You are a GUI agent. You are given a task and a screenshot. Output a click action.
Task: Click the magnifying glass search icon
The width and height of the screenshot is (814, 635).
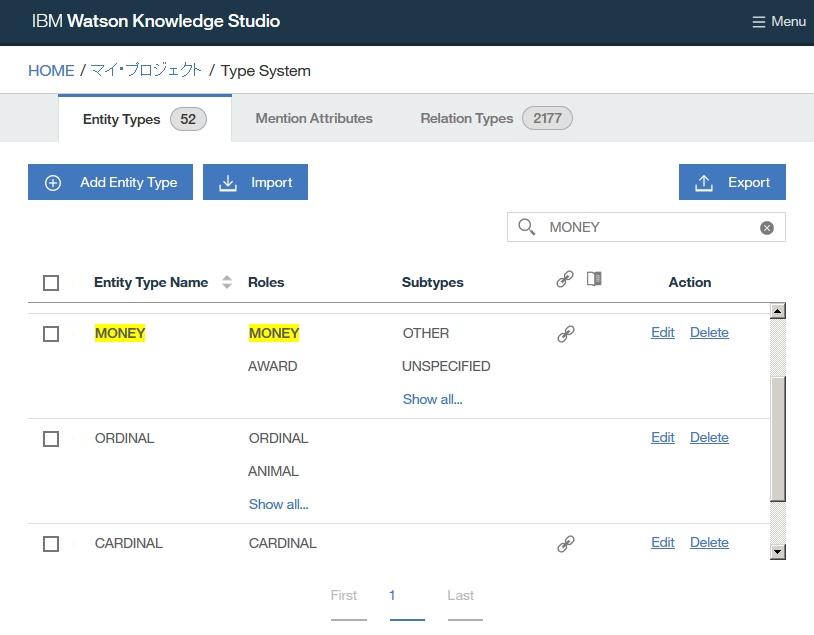527,227
